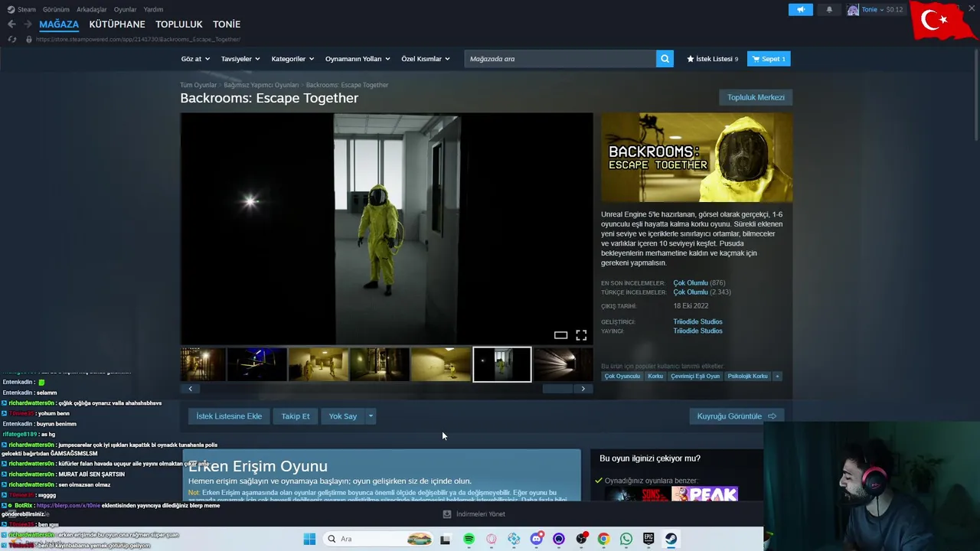Screen dimensions: 980x551
Task: Switch to the KÜTÜPHANE tab
Action: coord(117,24)
